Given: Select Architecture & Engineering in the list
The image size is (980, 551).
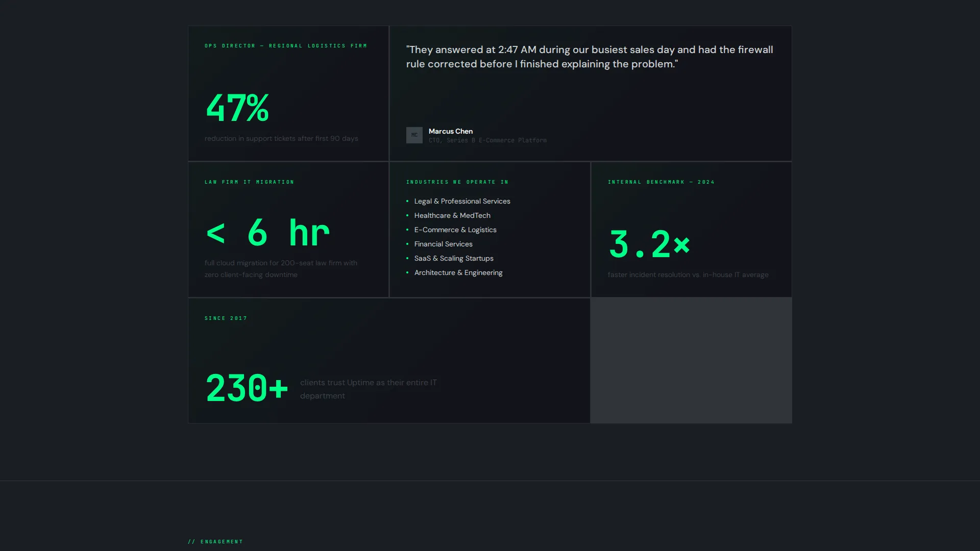Looking at the screenshot, I should pos(458,272).
